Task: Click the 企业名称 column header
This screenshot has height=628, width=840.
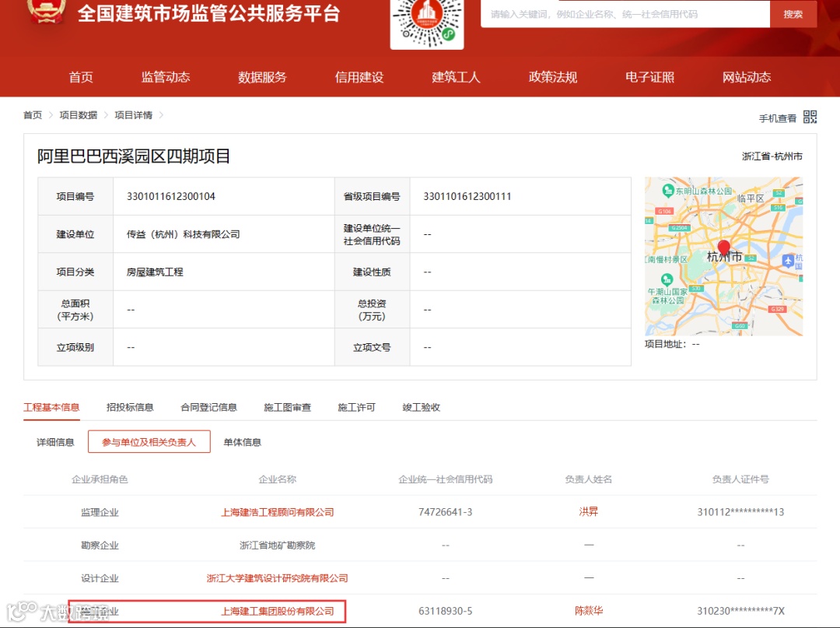Action: (x=278, y=479)
